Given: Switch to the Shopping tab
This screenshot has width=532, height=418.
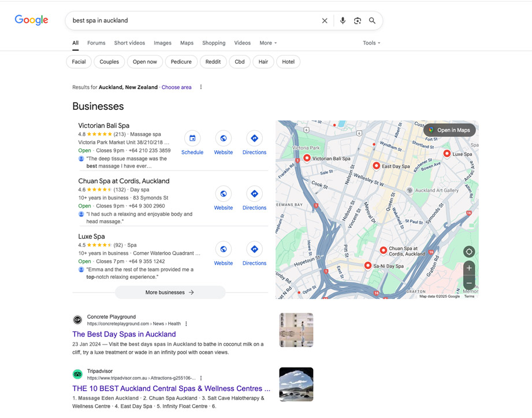Looking at the screenshot, I should coord(214,43).
